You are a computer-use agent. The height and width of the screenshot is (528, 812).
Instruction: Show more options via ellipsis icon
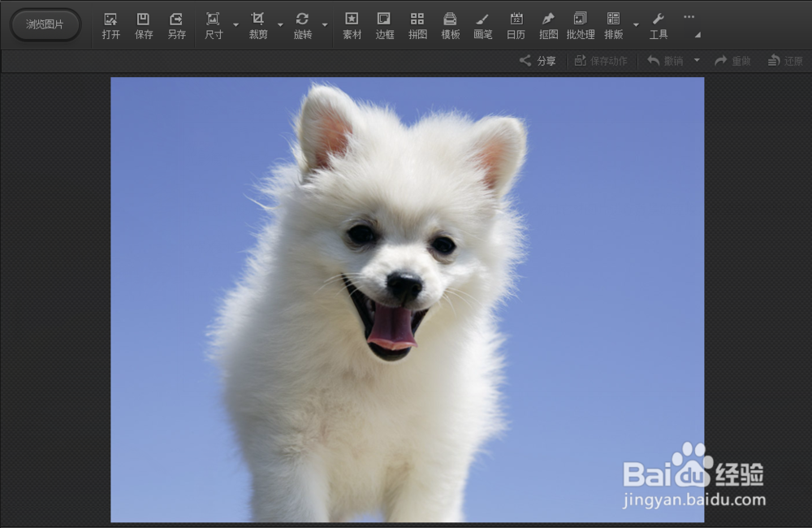(689, 17)
